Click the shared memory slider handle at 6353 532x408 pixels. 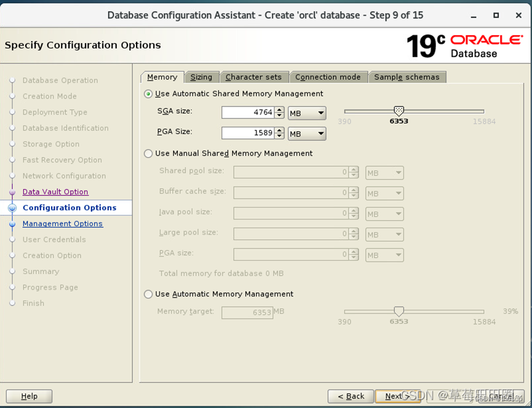pyautogui.click(x=399, y=111)
